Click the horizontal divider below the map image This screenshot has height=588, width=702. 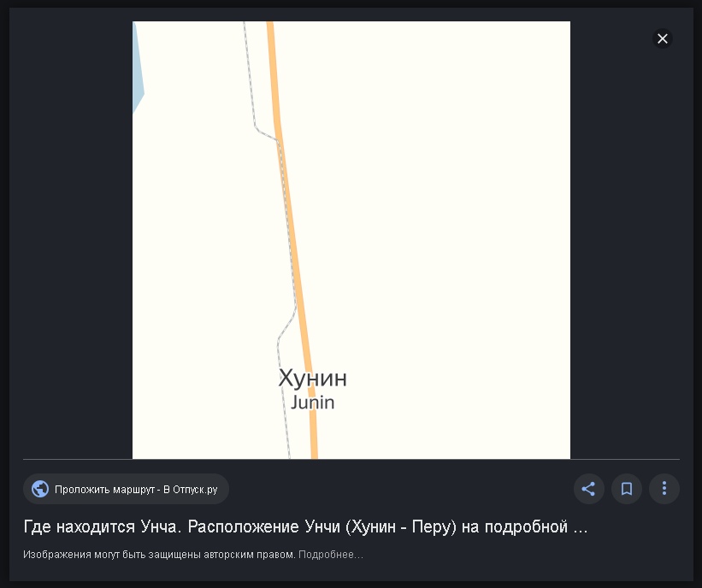(x=351, y=459)
